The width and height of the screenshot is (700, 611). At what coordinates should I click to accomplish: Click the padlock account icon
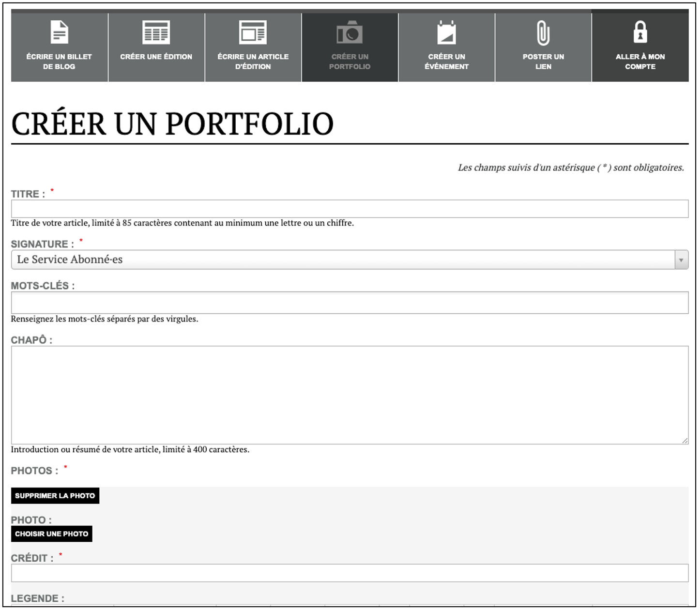(640, 32)
